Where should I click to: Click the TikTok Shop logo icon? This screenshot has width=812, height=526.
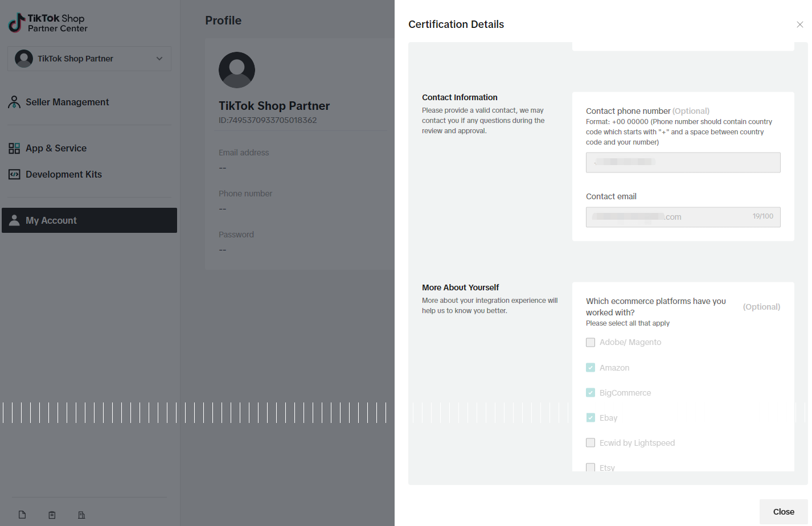(17, 23)
